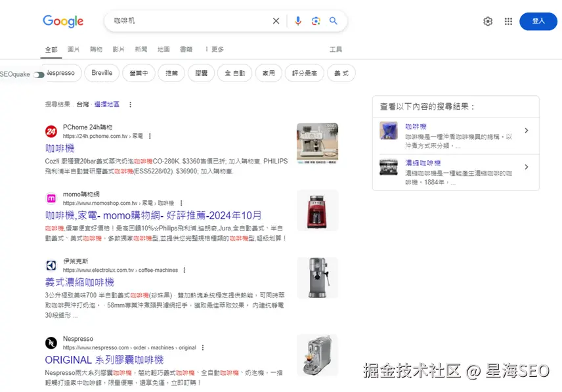Click the PChome 24h購物 site name
Viewport: 562px width, 392px height.
88,127
